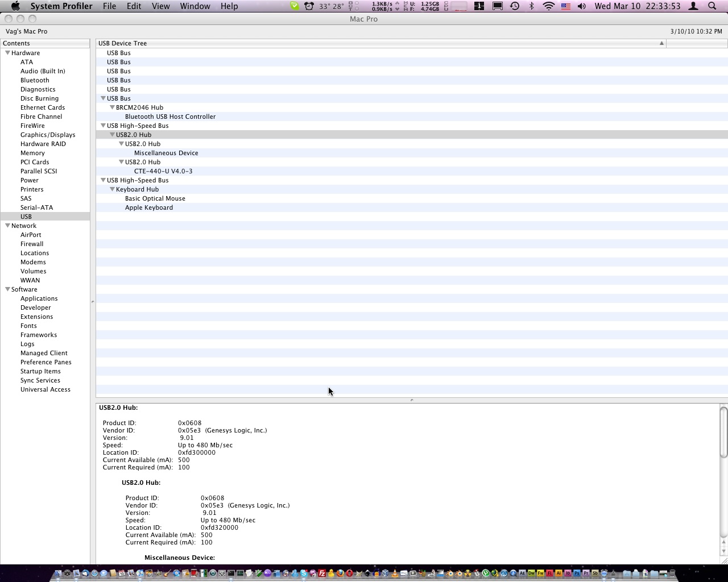Select Serial-ATA in the sidebar
Image resolution: width=728 pixels, height=582 pixels.
36,207
